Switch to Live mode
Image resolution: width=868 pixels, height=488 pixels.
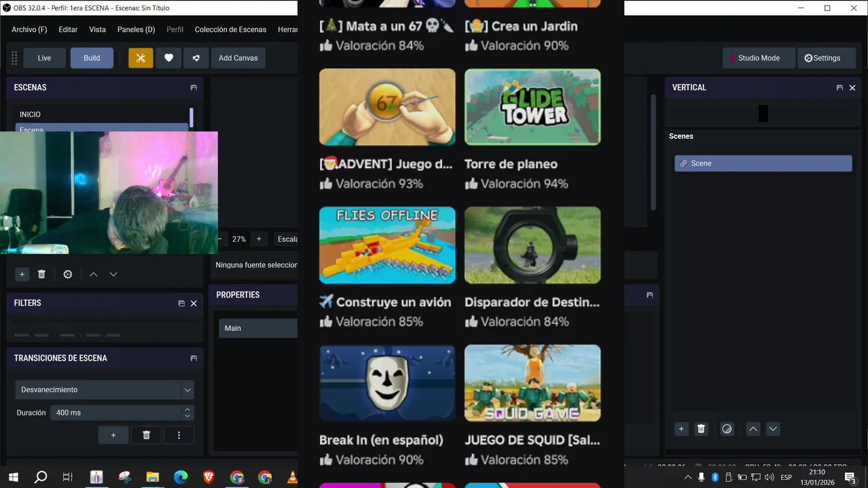tap(44, 58)
